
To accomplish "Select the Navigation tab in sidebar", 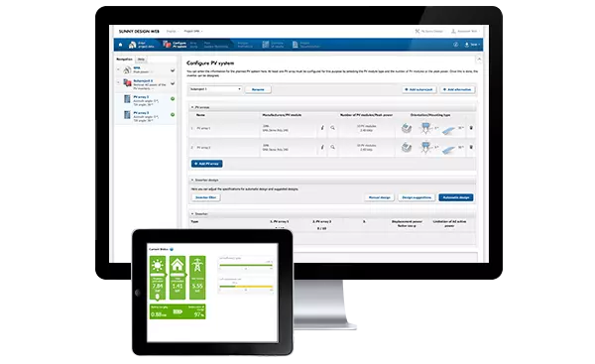I will tap(125, 60).
